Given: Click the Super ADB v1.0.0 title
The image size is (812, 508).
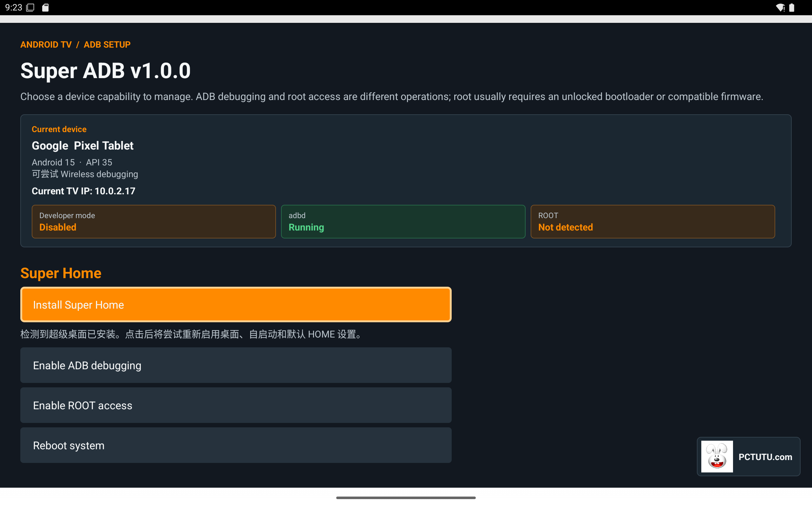Looking at the screenshot, I should 105,70.
